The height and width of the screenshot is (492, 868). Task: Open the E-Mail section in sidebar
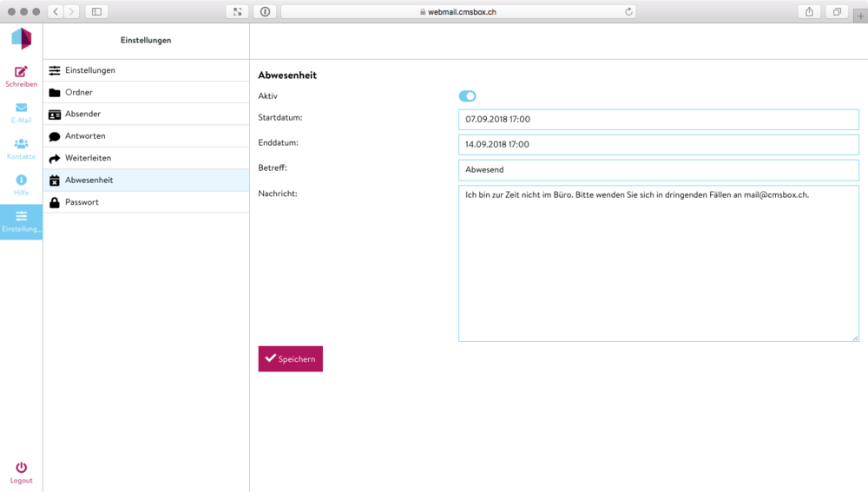[21, 112]
